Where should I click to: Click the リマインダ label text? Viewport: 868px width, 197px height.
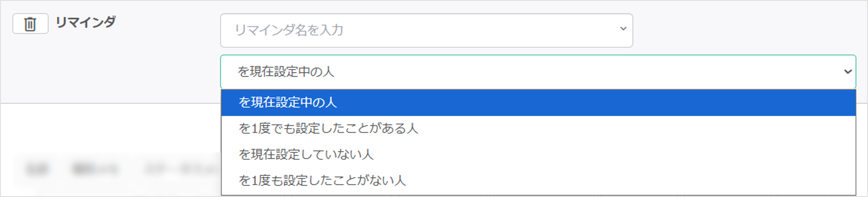point(85,23)
